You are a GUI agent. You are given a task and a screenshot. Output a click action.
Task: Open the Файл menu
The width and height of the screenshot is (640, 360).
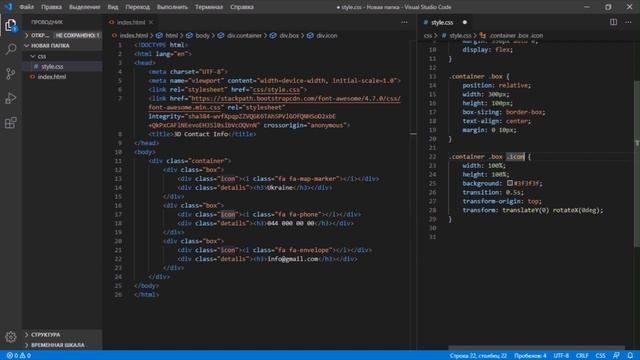(x=27, y=7)
